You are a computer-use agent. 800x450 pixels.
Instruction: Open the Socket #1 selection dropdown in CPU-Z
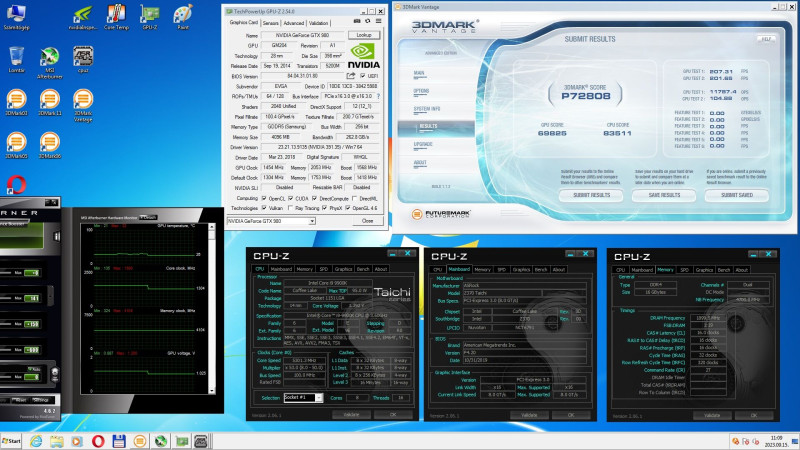[303, 397]
